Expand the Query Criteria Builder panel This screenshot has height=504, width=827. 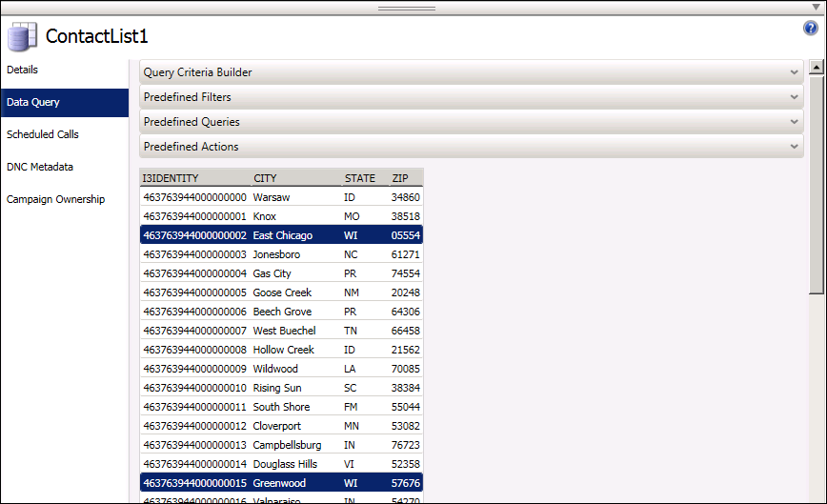[x=471, y=72]
